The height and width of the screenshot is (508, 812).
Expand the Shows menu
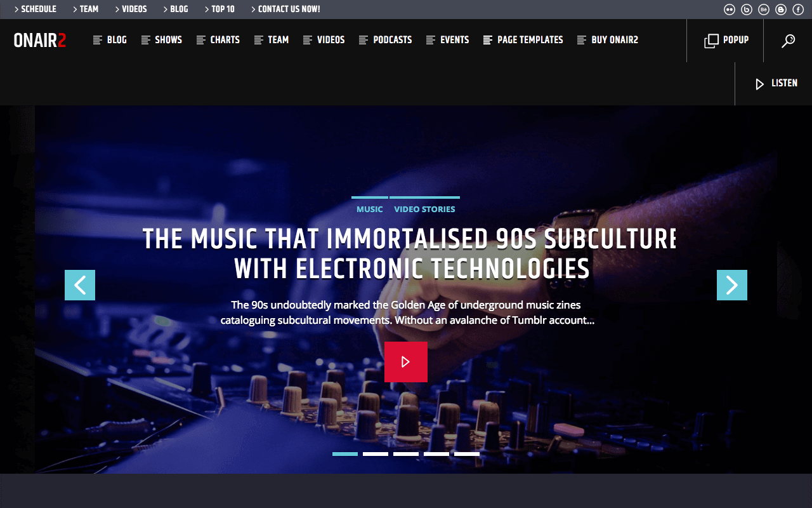162,40
